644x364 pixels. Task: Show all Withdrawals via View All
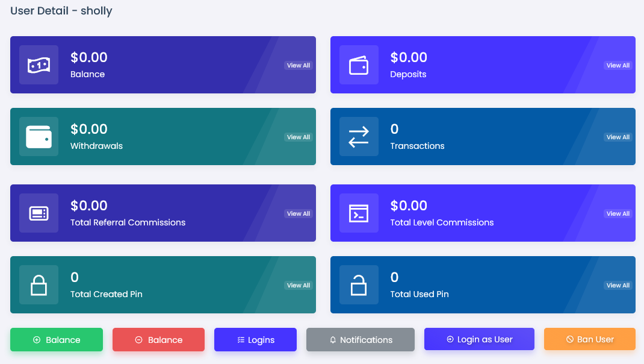299,137
